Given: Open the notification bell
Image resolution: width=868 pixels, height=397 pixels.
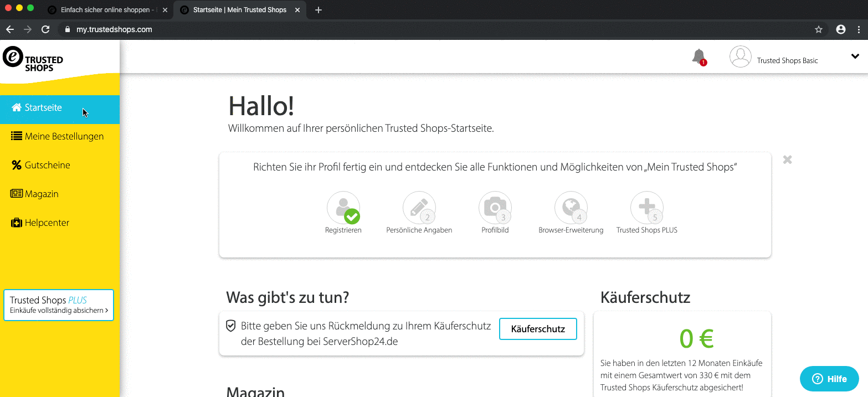Looking at the screenshot, I should 699,56.
